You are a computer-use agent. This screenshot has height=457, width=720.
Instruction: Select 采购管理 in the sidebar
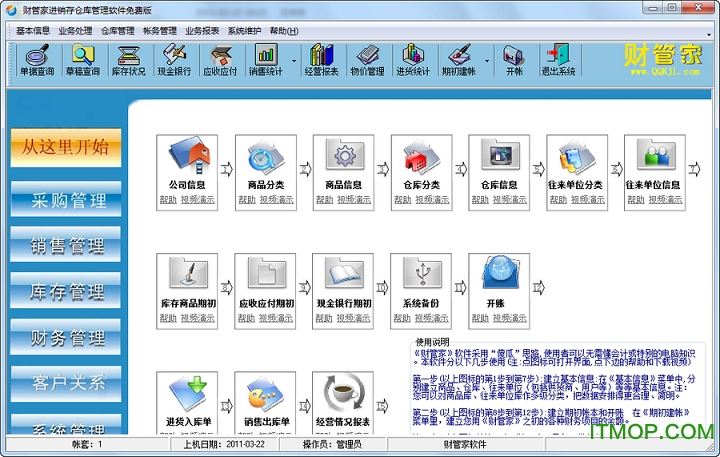[x=66, y=199]
